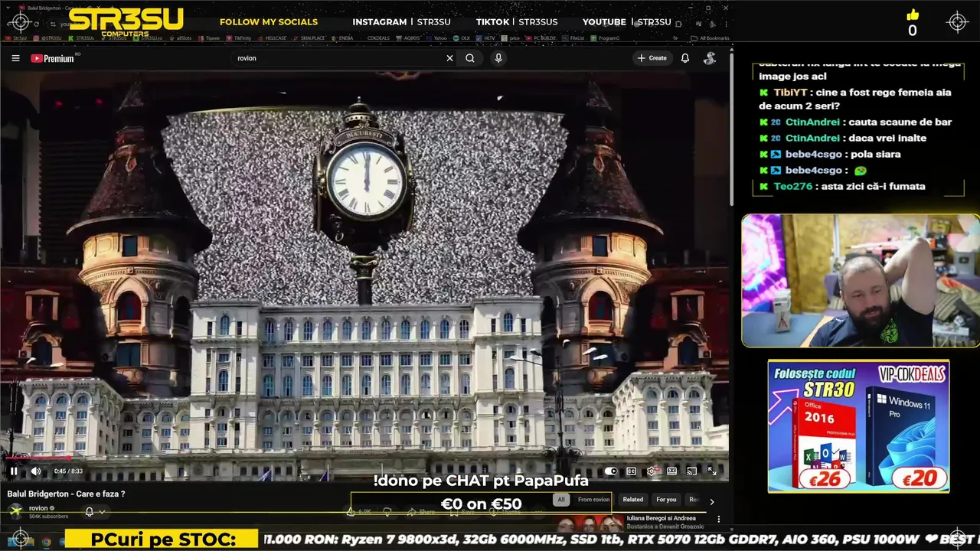This screenshot has width=980, height=551.
Task: Open the Chrome icon in the taskbar
Action: point(46,542)
